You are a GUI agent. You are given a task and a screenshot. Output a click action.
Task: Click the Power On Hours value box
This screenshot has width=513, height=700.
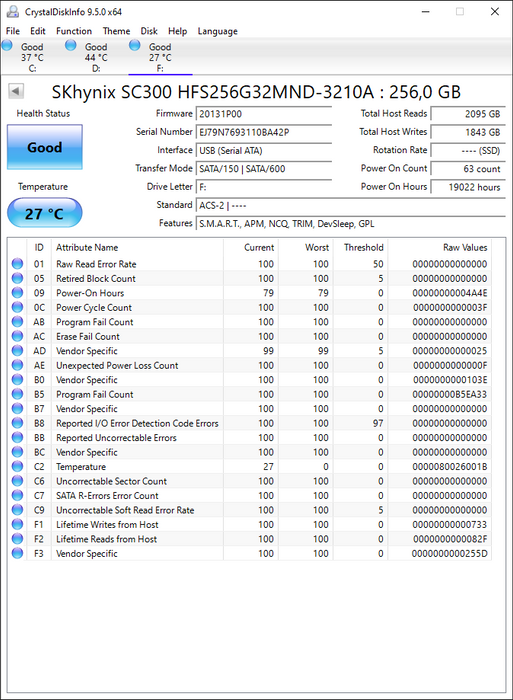pos(468,187)
